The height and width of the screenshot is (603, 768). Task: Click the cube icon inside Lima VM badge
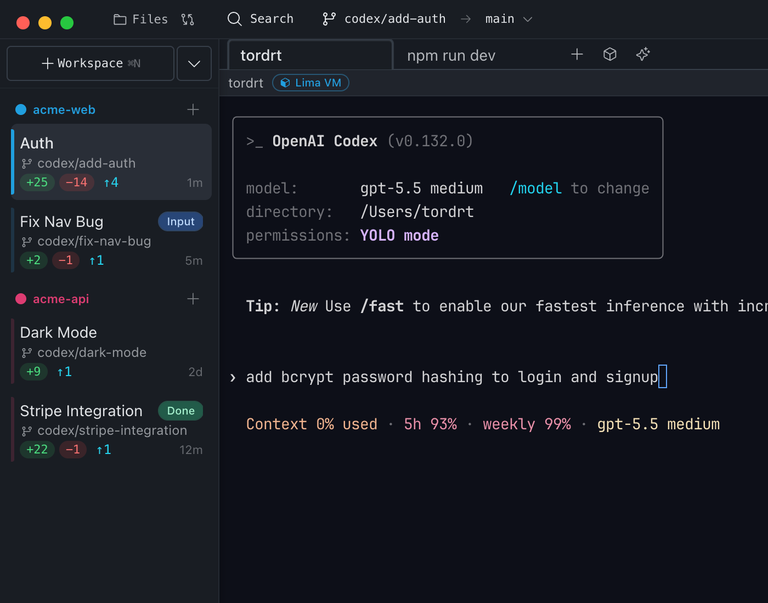(285, 83)
